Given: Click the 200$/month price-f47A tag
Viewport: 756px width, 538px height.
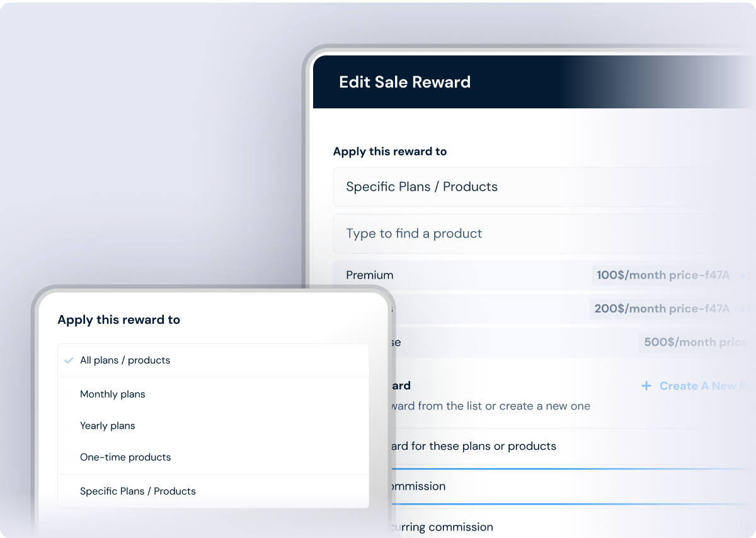Looking at the screenshot, I should pos(661,309).
